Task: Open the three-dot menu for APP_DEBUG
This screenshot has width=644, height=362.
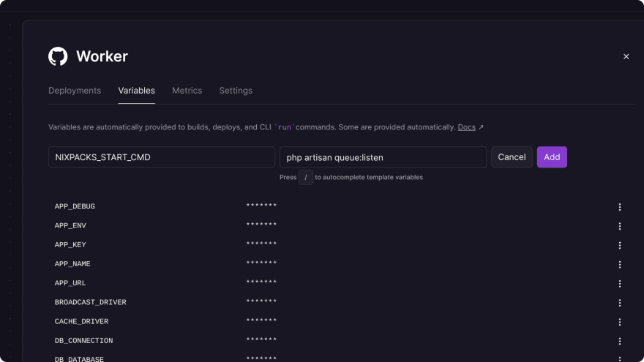Action: 620,207
